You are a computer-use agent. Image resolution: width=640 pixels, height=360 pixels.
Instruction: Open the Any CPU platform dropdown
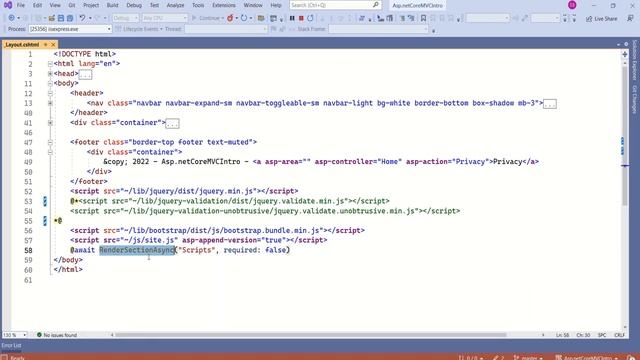[x=164, y=18]
